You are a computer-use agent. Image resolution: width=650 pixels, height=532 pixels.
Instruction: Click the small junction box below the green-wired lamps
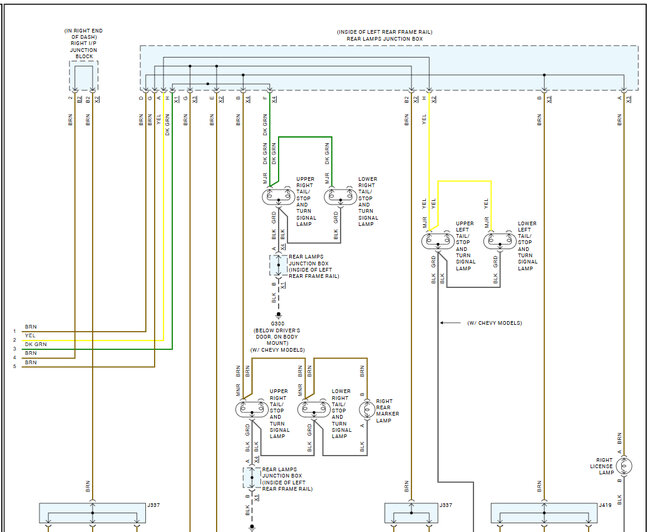click(278, 265)
